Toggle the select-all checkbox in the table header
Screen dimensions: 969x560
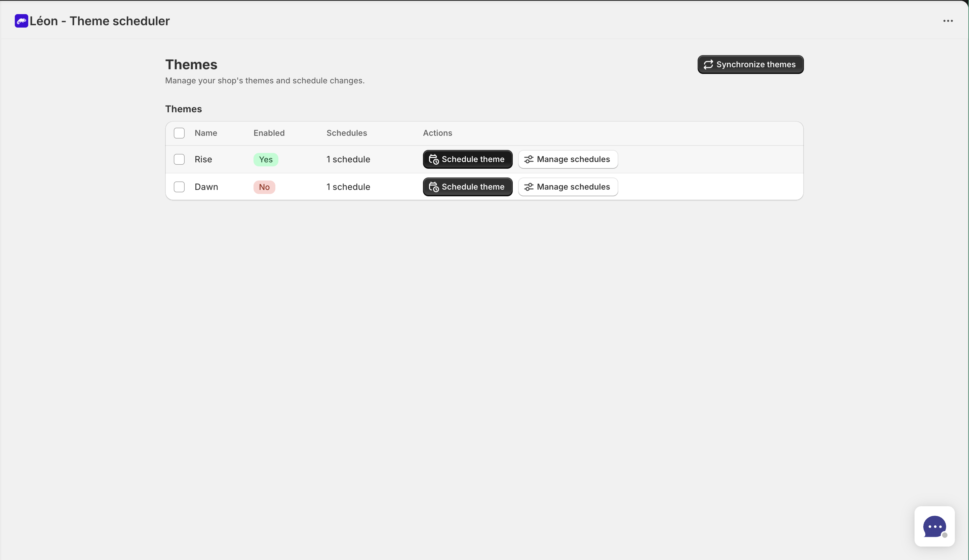click(x=179, y=133)
